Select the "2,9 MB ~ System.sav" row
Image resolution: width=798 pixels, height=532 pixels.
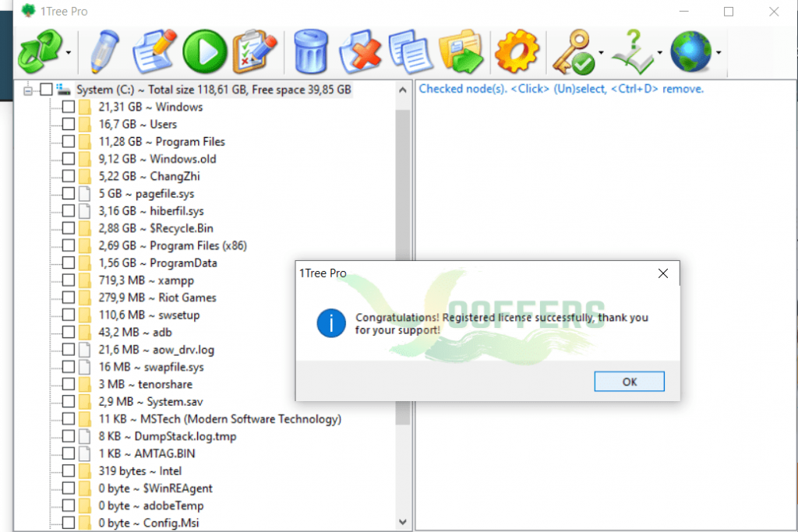150,401
